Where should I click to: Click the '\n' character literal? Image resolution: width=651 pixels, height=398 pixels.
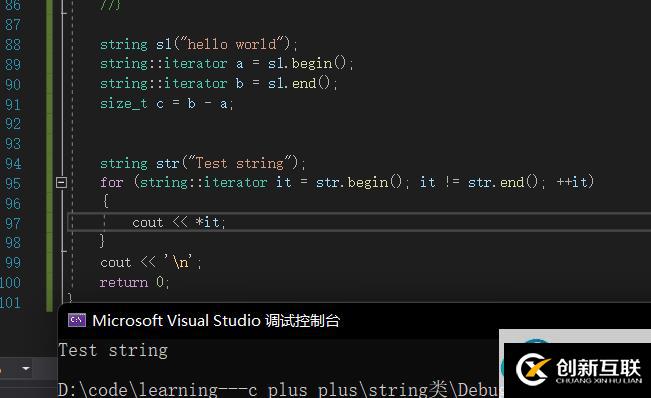(x=178, y=262)
